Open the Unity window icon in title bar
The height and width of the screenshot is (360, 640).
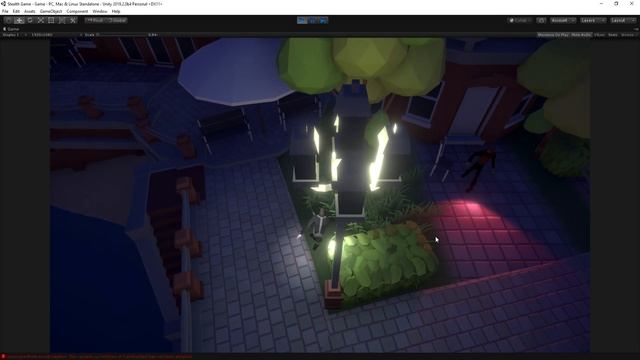tap(3, 4)
